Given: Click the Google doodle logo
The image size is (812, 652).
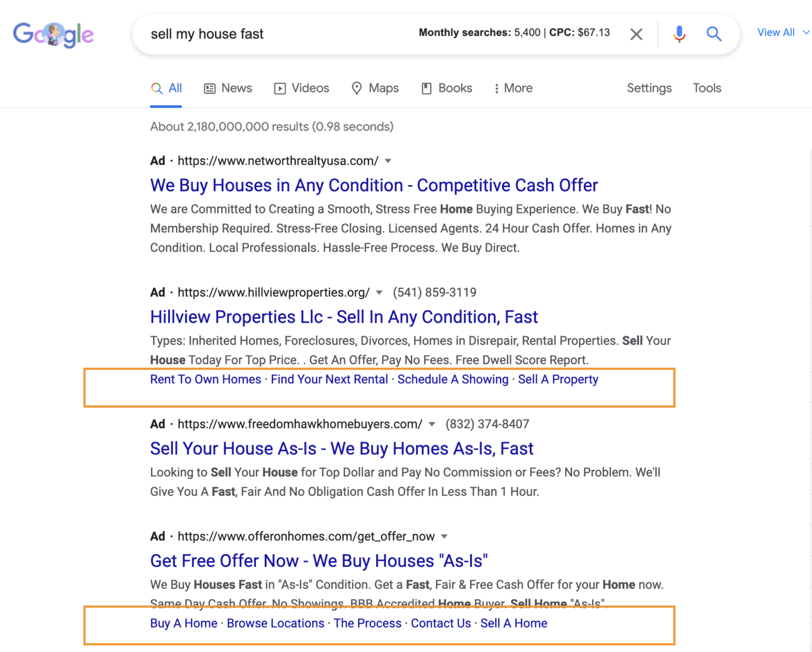Looking at the screenshot, I should [x=53, y=35].
